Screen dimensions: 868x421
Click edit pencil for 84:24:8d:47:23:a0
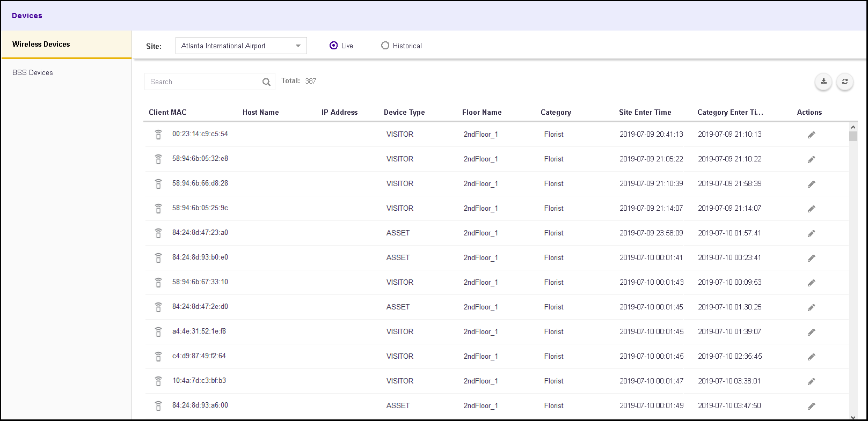(811, 233)
